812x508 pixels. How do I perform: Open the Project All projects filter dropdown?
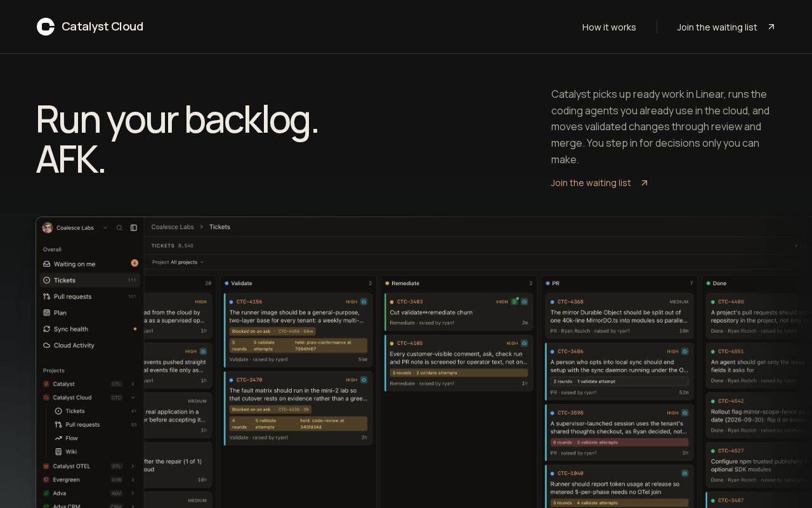(x=178, y=262)
